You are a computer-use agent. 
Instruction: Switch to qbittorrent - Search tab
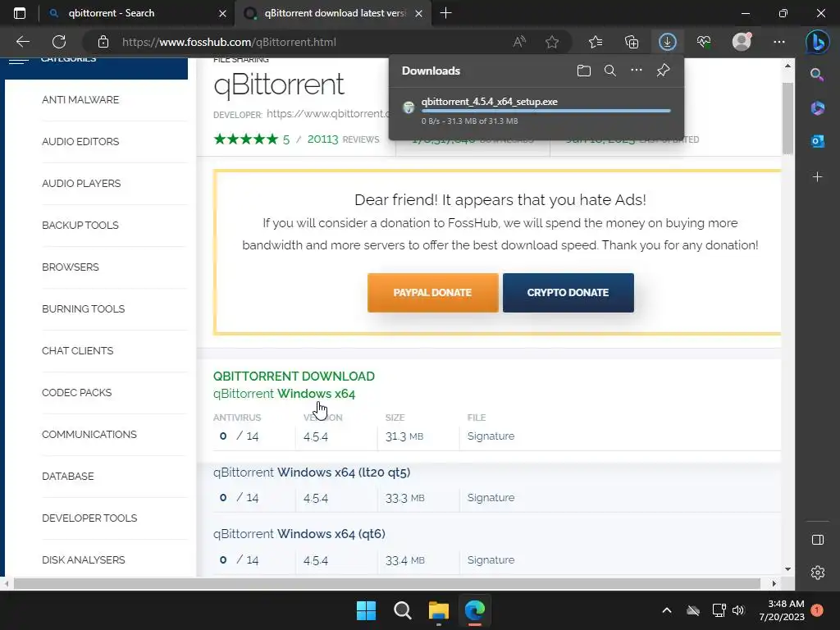tap(137, 13)
